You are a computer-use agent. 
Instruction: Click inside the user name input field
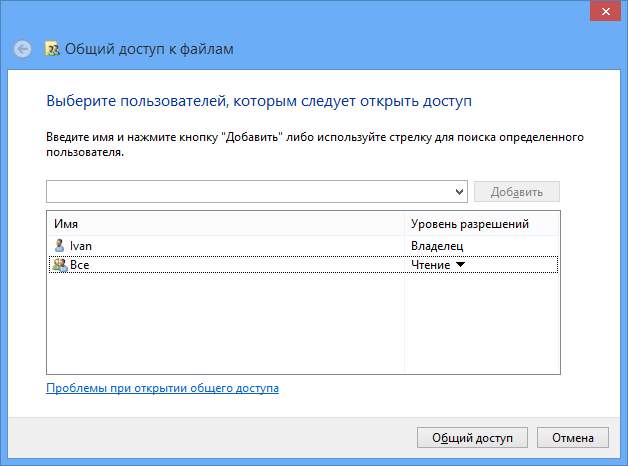250,192
